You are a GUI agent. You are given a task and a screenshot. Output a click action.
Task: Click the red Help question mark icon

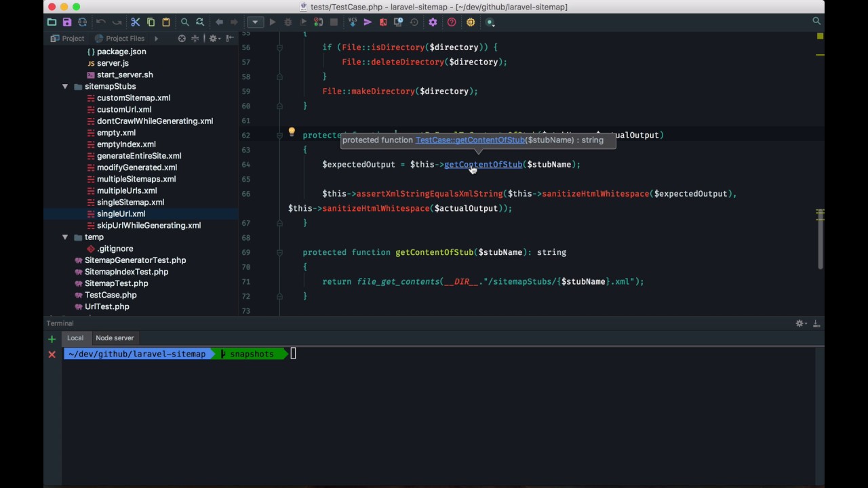pyautogui.click(x=452, y=22)
